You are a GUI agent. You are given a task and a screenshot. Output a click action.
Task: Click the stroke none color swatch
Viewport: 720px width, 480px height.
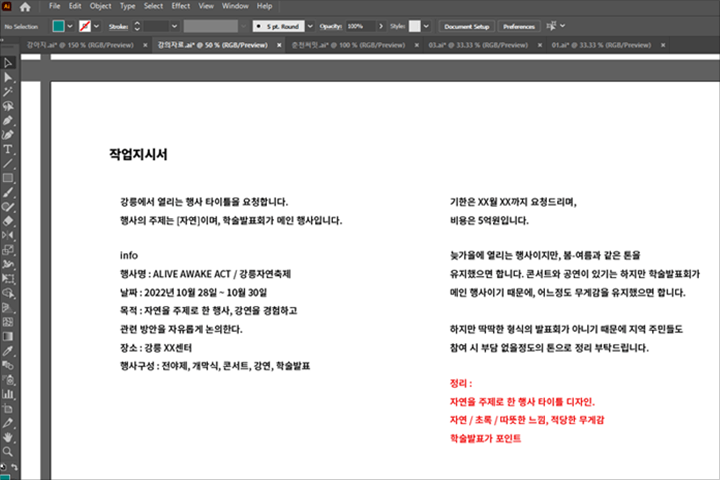click(x=84, y=26)
